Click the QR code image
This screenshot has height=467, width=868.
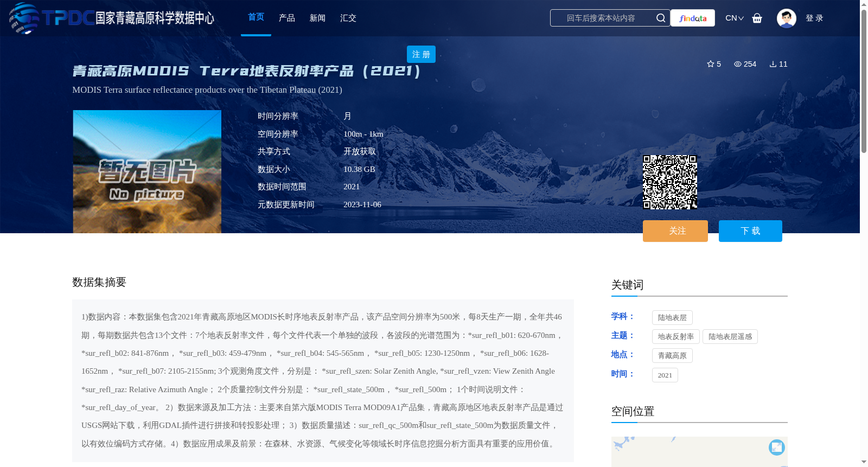pyautogui.click(x=670, y=182)
